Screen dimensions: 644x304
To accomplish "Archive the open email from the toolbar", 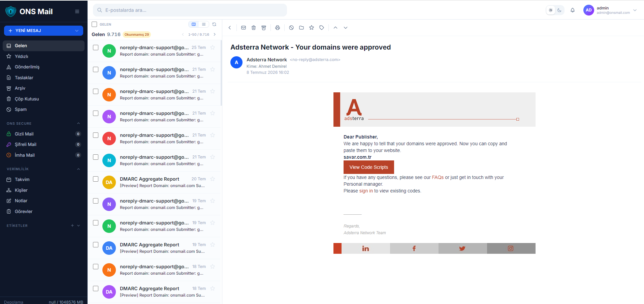I will click(x=264, y=28).
